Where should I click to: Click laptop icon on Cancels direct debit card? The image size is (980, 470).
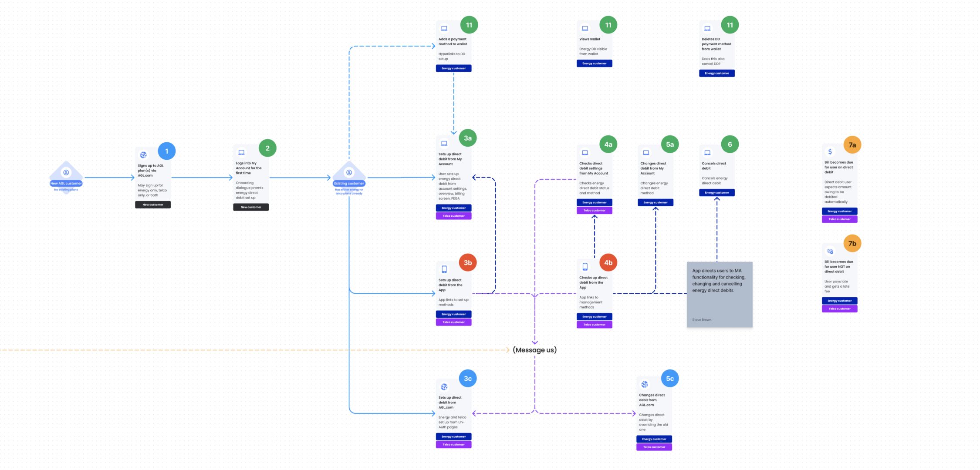click(707, 153)
